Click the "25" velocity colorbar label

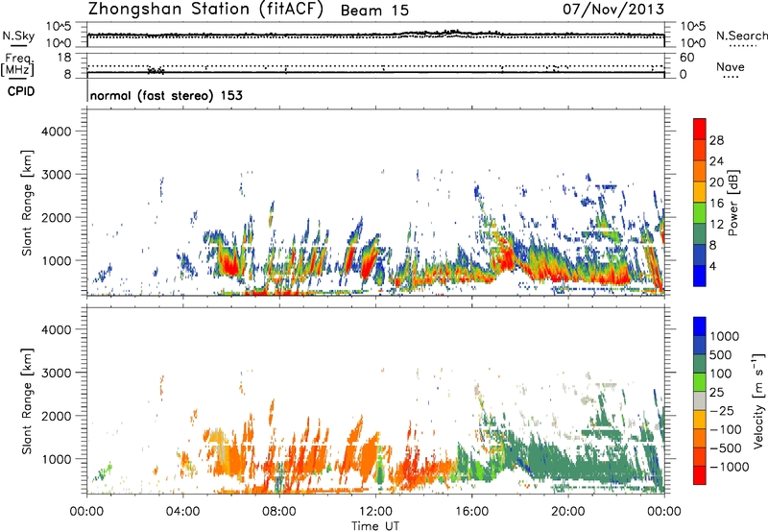pyautogui.click(x=717, y=393)
